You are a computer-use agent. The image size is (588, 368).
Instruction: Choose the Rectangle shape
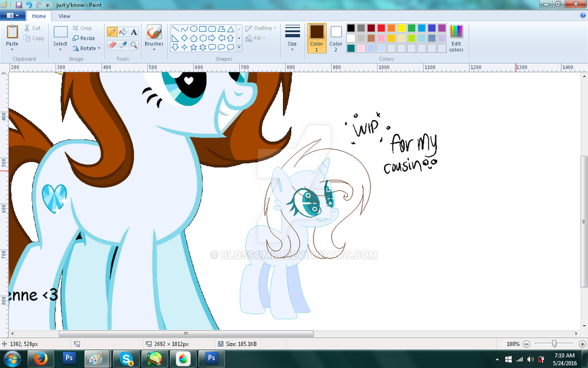[x=203, y=29]
